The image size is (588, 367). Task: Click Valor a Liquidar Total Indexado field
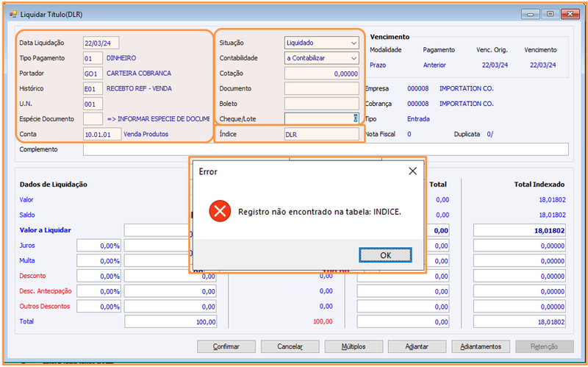pos(520,230)
